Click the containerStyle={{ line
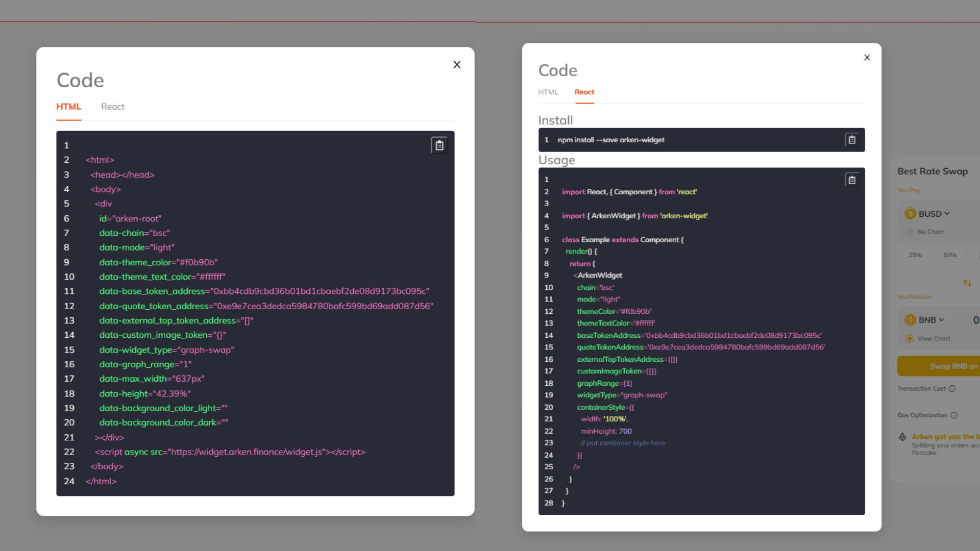This screenshot has height=551, width=980. click(x=605, y=407)
